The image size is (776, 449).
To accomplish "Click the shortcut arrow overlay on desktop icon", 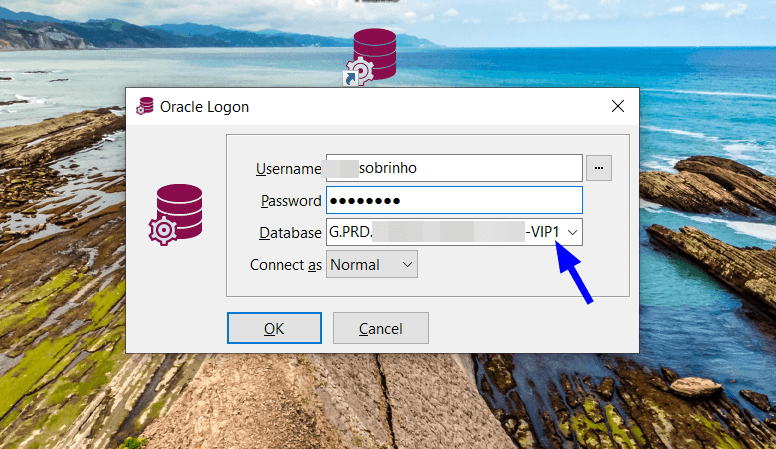I will 353,77.
